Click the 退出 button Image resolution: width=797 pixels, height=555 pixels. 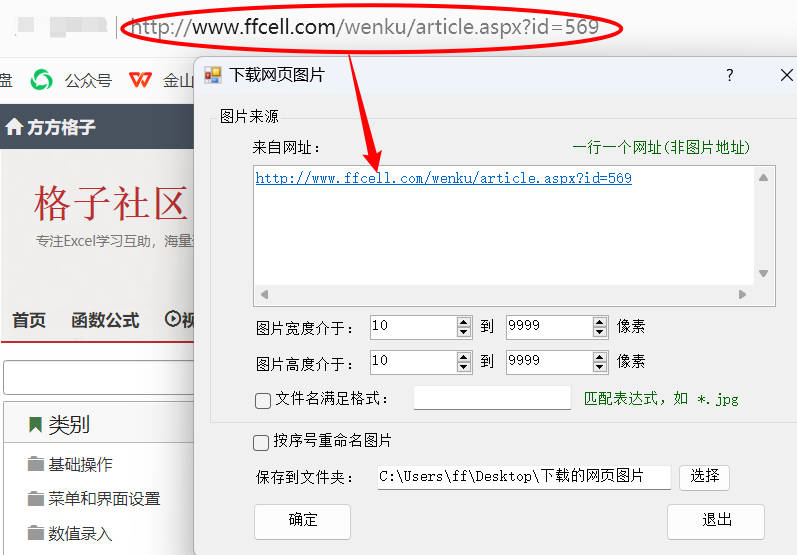pos(716,520)
